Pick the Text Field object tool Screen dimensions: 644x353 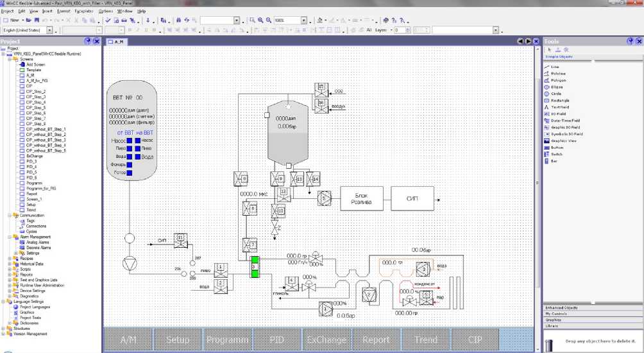559,107
